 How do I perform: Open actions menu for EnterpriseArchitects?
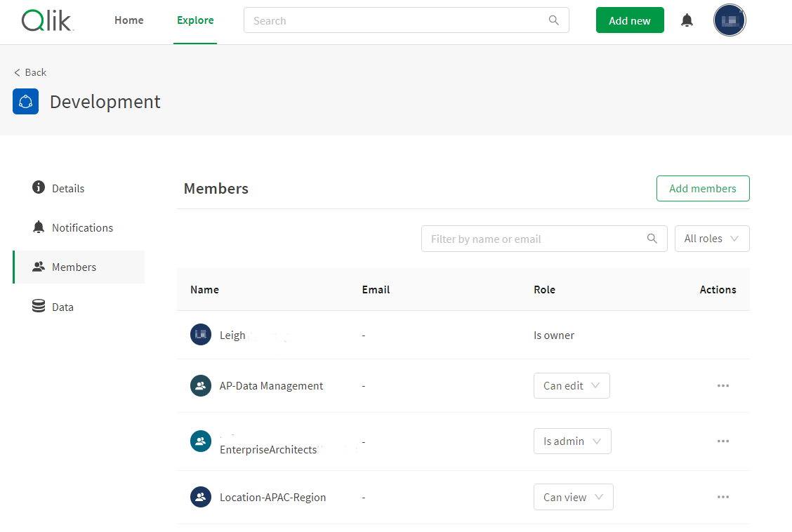coord(722,441)
